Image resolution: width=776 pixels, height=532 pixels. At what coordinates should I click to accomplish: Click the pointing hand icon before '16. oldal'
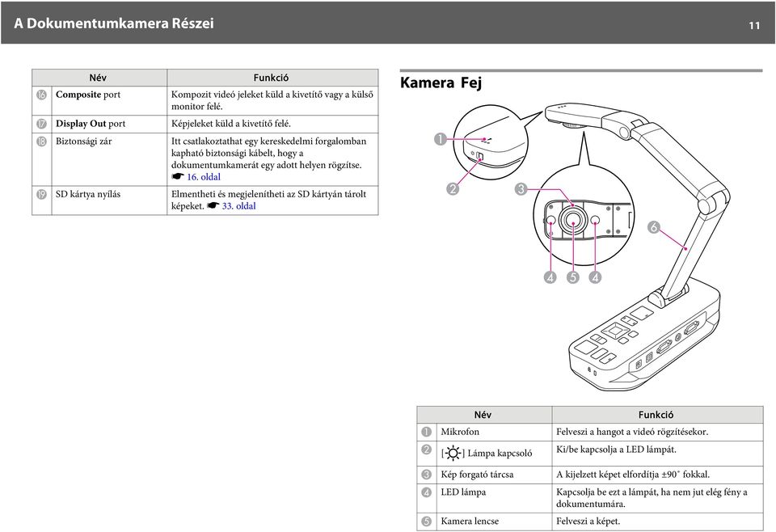tap(178, 177)
